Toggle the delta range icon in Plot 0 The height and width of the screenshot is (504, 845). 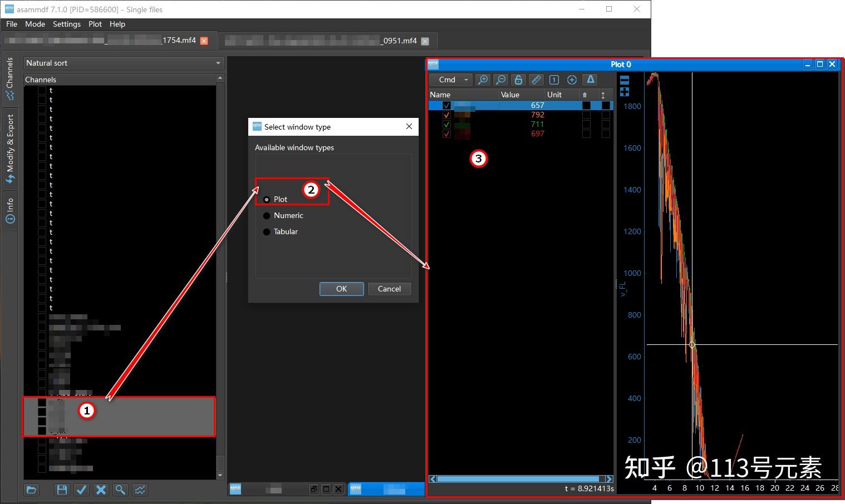click(x=589, y=80)
